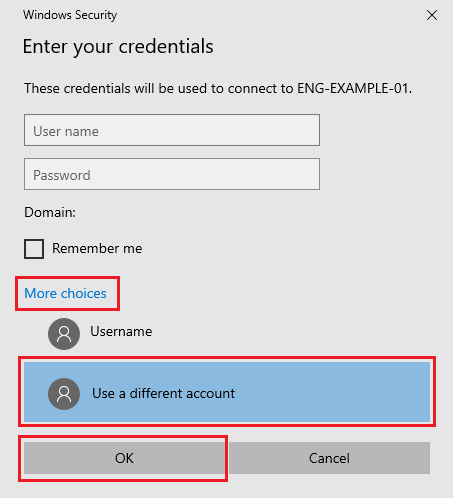
Task: Choose the Username account name label
Action: click(121, 331)
